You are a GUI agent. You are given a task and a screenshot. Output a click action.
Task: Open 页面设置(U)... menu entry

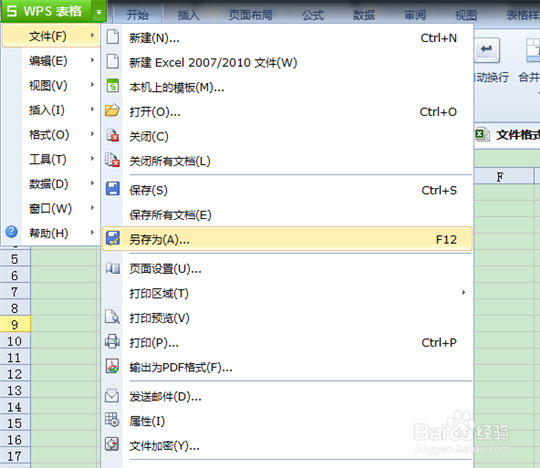pyautogui.click(x=287, y=268)
